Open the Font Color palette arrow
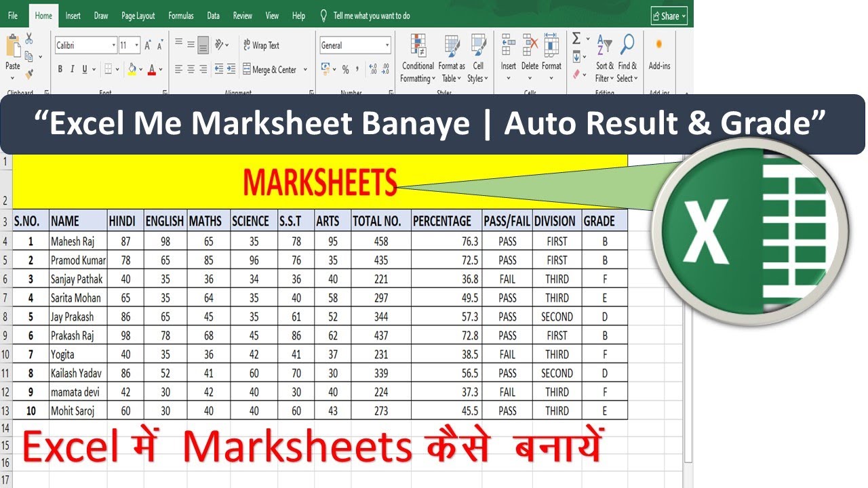868x488 pixels. 160,69
